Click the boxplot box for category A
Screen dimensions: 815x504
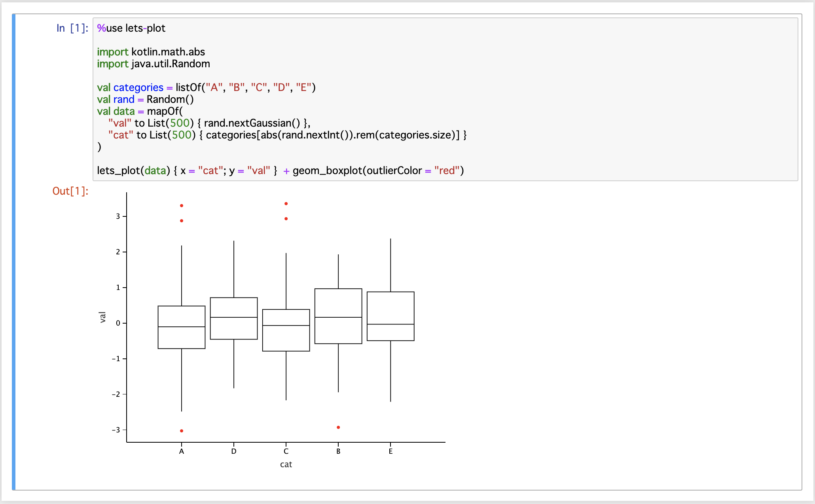point(182,327)
